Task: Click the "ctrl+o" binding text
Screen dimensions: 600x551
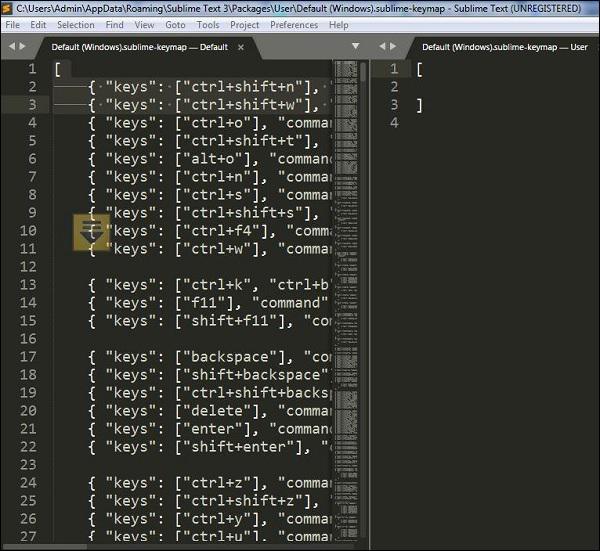Action: [x=217, y=123]
